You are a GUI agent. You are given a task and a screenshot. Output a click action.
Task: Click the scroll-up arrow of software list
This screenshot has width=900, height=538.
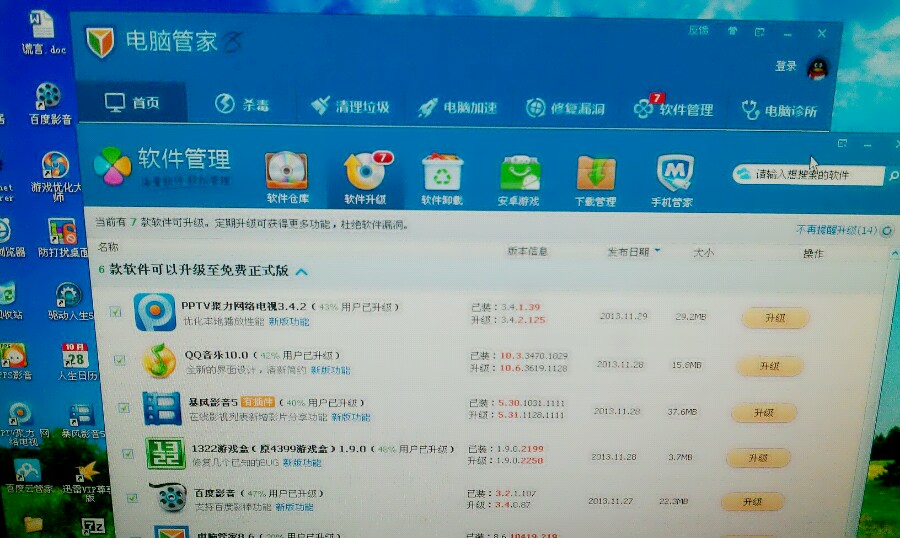tap(894, 253)
